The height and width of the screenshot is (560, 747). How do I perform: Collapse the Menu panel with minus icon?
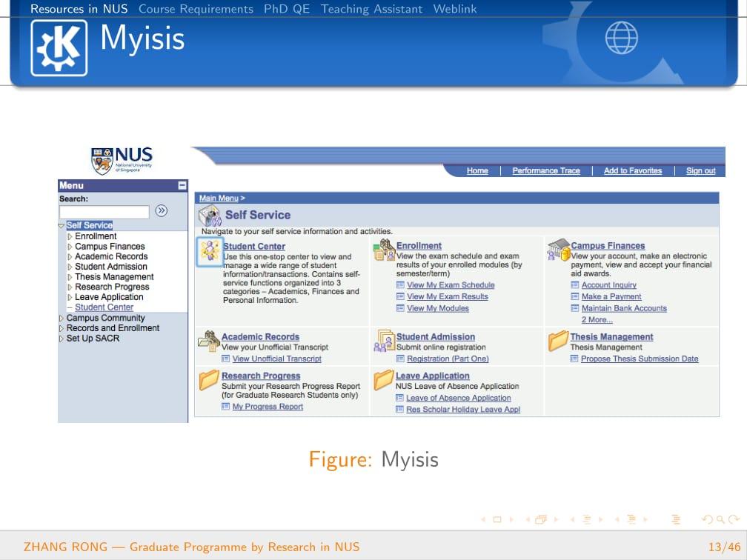pyautogui.click(x=182, y=185)
